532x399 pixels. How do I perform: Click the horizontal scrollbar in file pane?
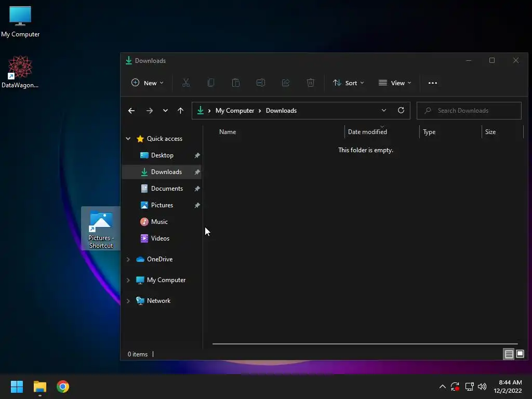coord(365,344)
